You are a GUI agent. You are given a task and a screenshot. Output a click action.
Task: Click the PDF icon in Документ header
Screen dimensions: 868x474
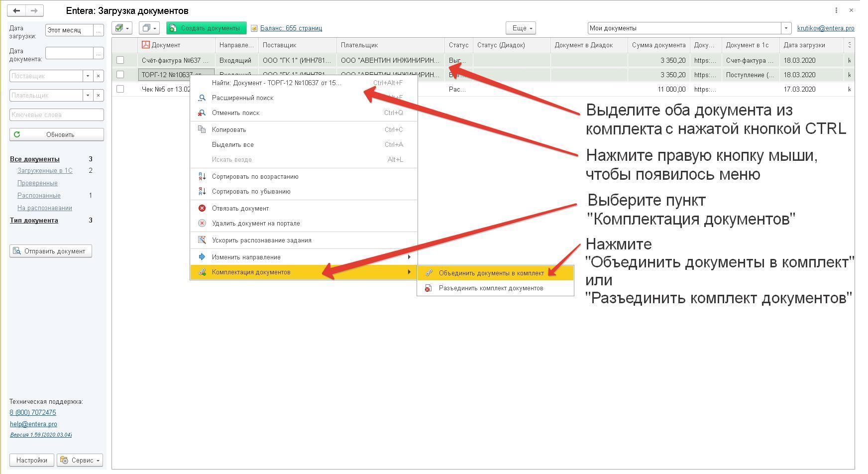click(x=146, y=45)
